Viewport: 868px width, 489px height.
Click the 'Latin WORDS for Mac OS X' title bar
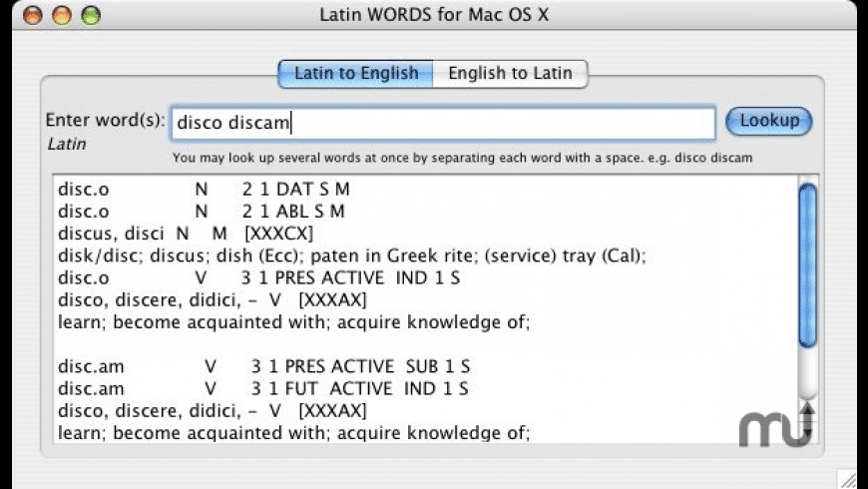pos(434,15)
